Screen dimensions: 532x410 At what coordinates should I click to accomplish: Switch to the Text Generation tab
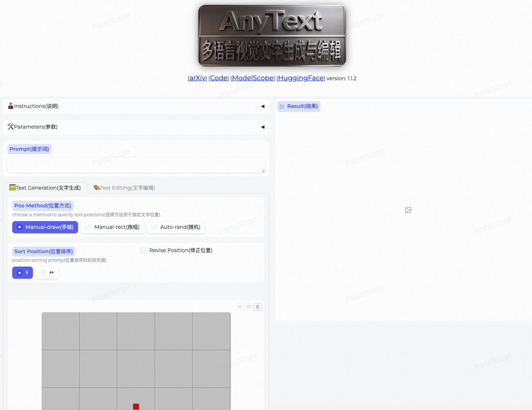click(x=45, y=188)
